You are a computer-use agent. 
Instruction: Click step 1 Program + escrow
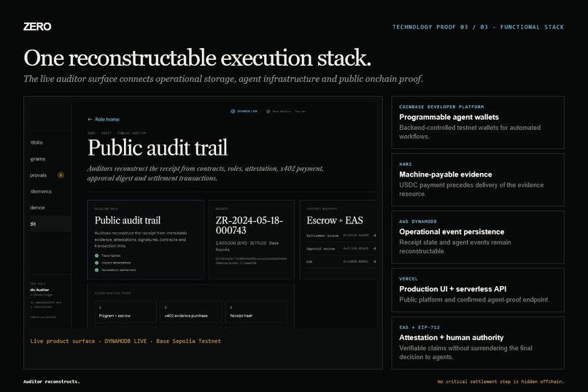[x=125, y=312]
